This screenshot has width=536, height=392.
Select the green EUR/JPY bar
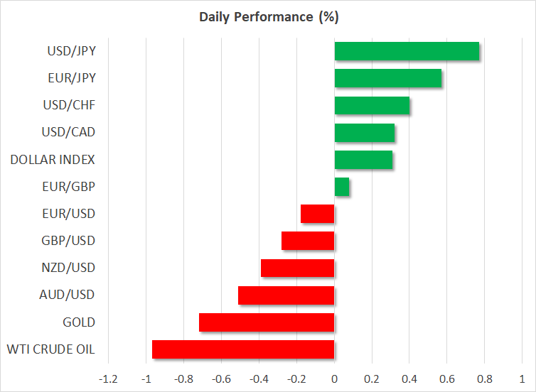387,79
